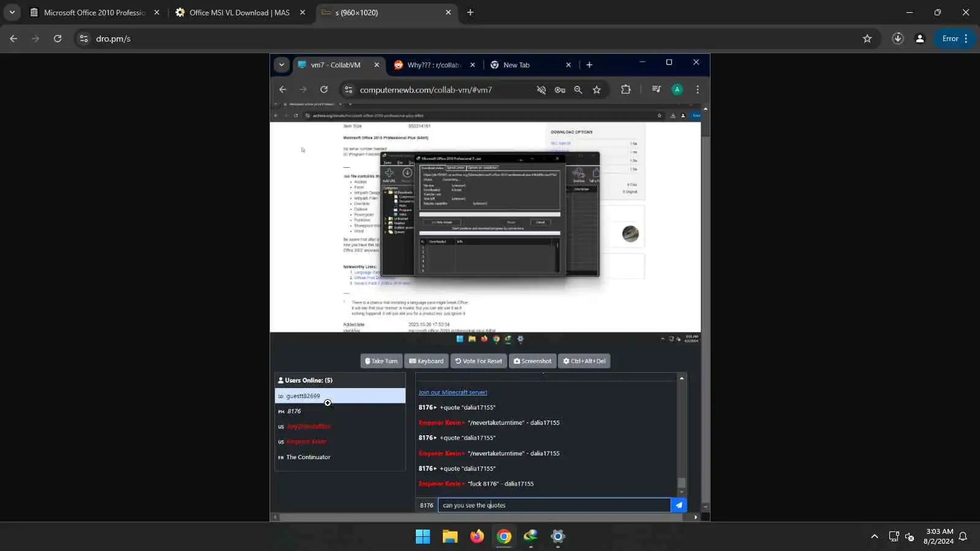This screenshot has width=980, height=551.
Task: Go back on the computernewb.com page
Action: 282,90
